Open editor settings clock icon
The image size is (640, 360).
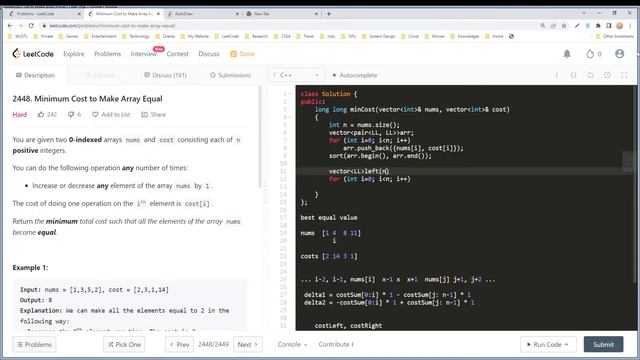tap(607, 75)
